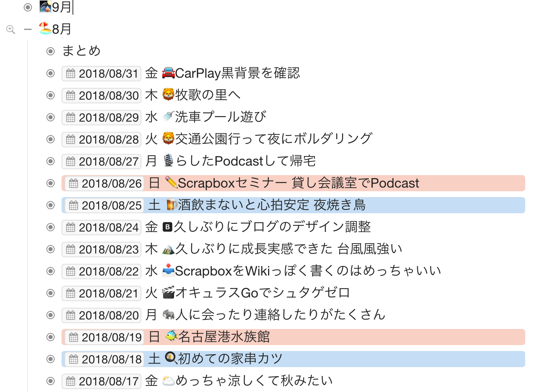Click the bullet beside the 9月 heading
The image size is (534, 392).
tap(28, 8)
